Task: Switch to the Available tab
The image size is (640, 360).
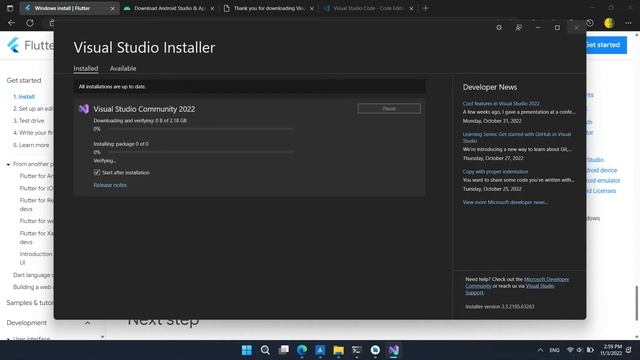Action: click(123, 68)
